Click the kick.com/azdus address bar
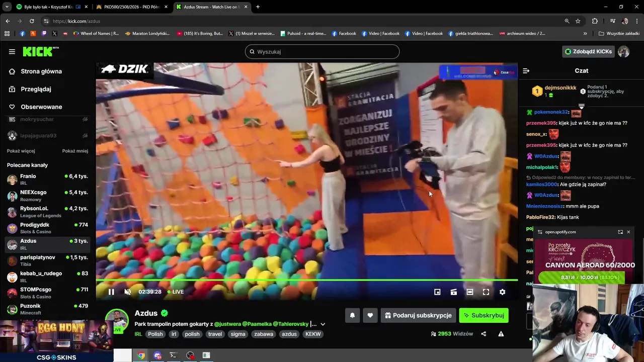The width and height of the screenshot is (644, 362). coord(302,21)
